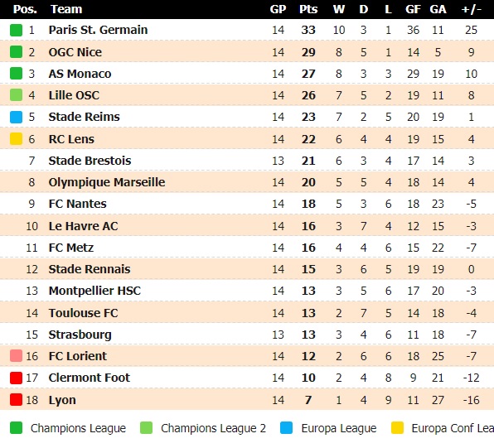Open AS Monaco team name
Screen dimensions: 494x448
tap(80, 74)
